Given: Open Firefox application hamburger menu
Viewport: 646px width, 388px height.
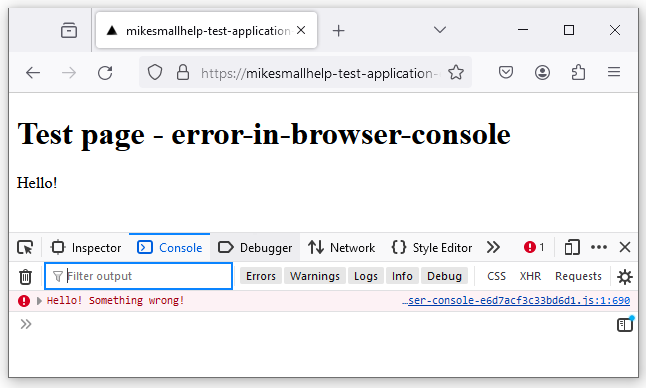Looking at the screenshot, I should 614,72.
